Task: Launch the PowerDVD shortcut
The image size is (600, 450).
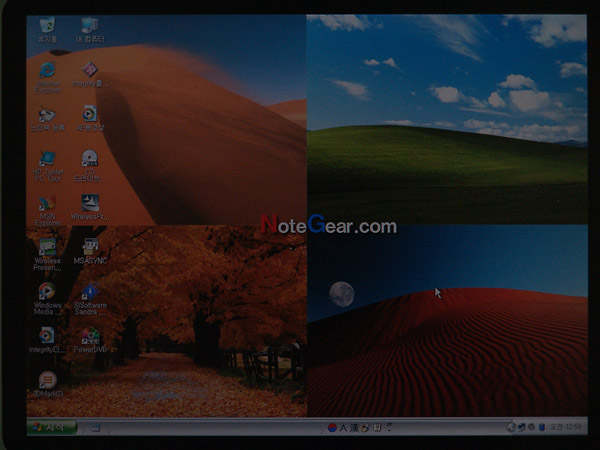Action: pos(90,340)
